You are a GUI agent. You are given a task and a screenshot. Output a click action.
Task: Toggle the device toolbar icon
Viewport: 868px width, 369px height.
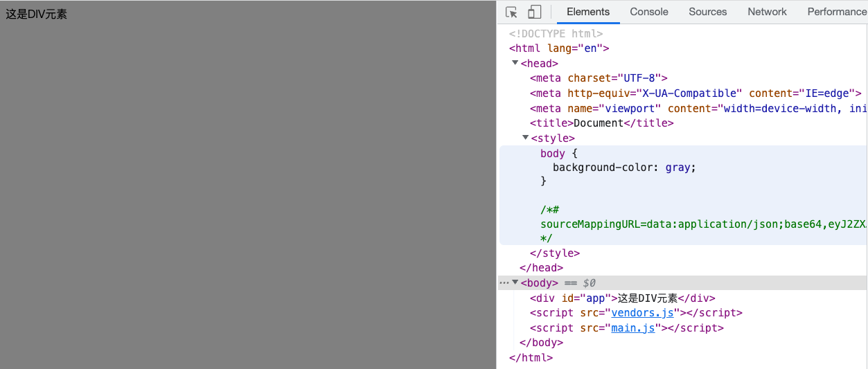(534, 12)
